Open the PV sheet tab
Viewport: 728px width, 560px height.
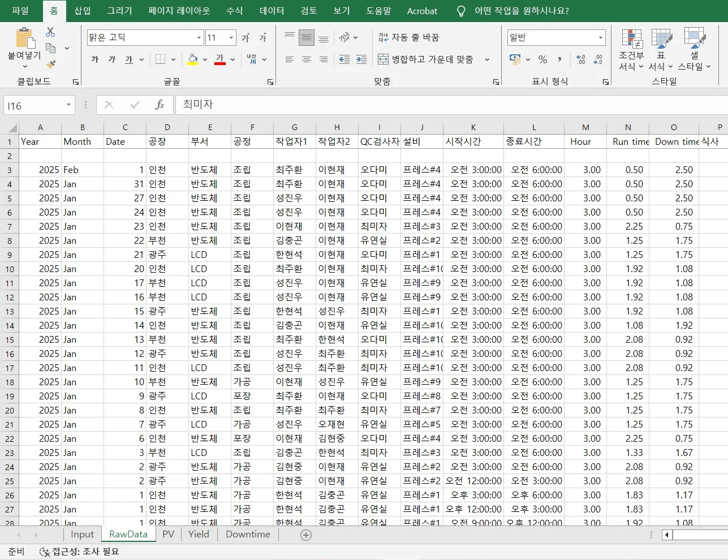coord(168,534)
